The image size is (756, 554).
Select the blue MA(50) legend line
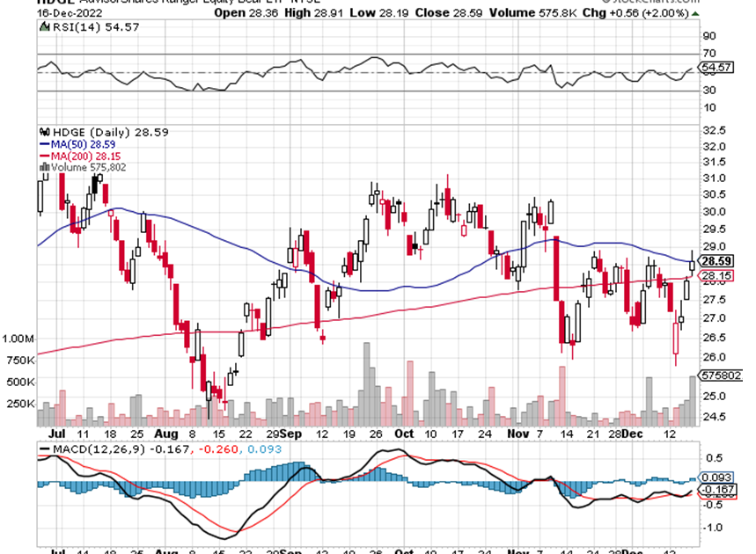click(45, 144)
